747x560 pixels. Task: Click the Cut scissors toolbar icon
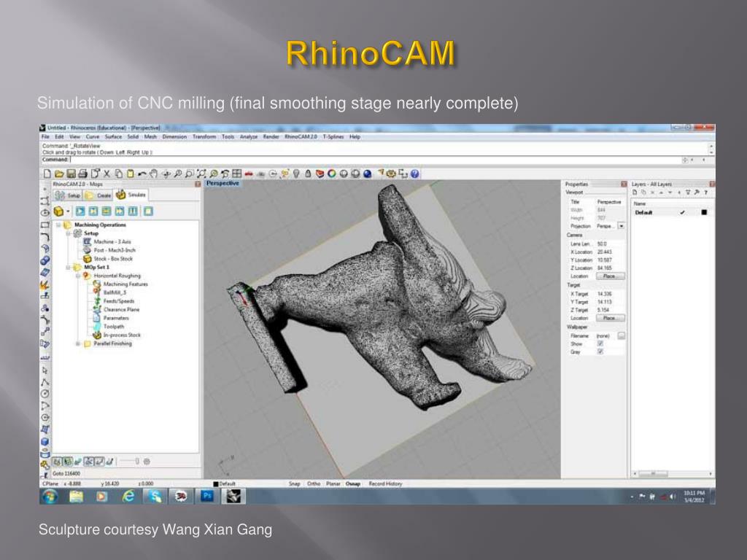(x=107, y=174)
